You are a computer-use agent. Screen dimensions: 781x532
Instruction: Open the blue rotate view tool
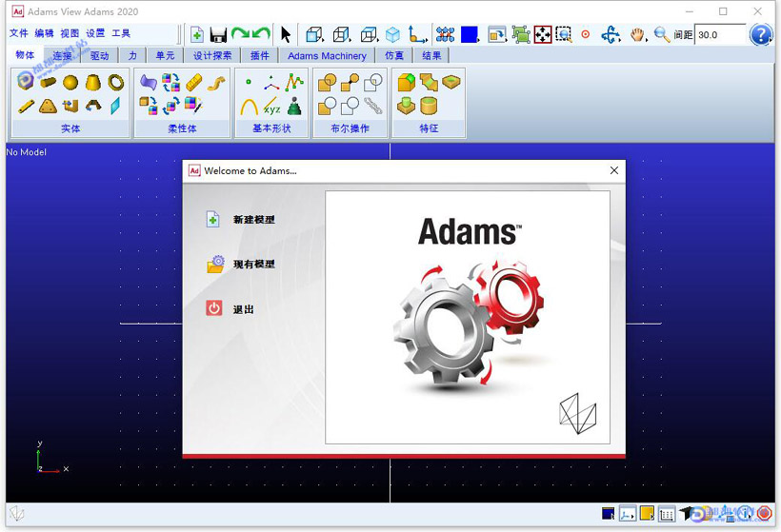click(611, 34)
